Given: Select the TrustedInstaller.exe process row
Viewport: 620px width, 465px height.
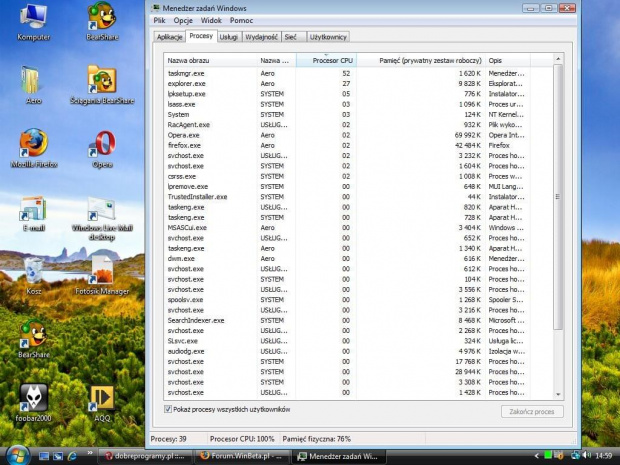Looking at the screenshot, I should 358,197.
